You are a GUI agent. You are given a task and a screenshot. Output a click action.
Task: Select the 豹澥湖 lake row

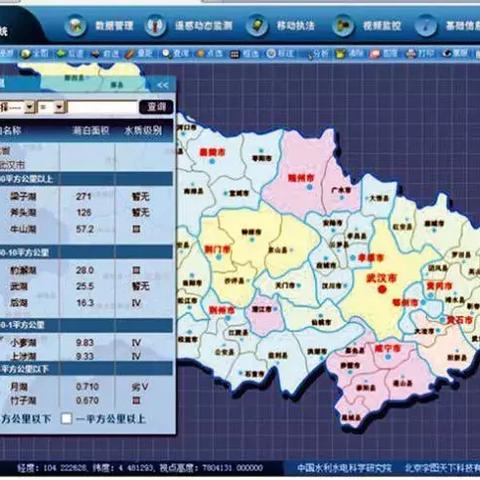point(87,270)
